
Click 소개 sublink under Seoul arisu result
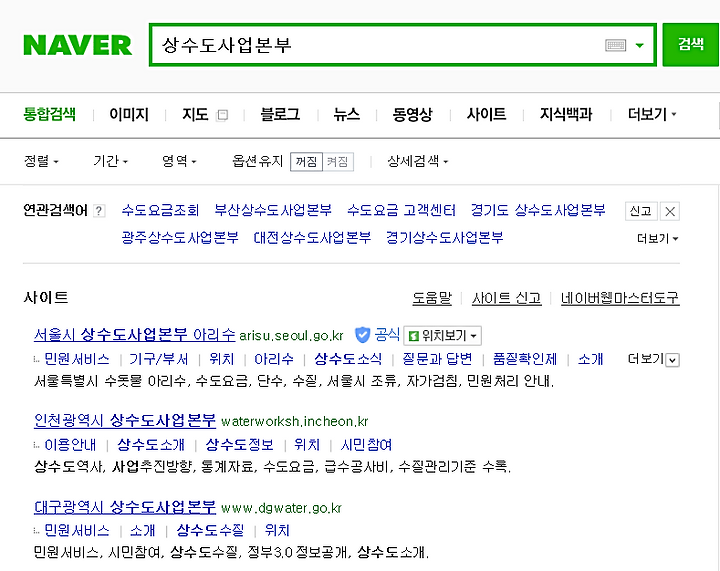[x=591, y=359]
